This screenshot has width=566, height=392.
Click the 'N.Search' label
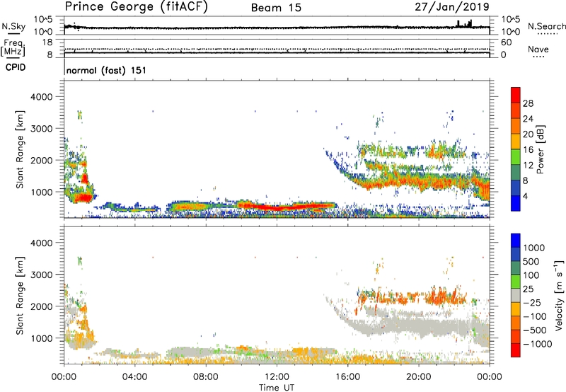click(x=546, y=26)
